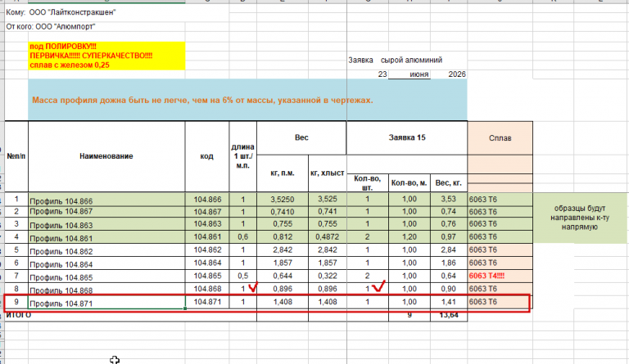
Task: Select the yellow 'под ПОЛИРОВКУ!!!' note cell
Action: coord(106,56)
